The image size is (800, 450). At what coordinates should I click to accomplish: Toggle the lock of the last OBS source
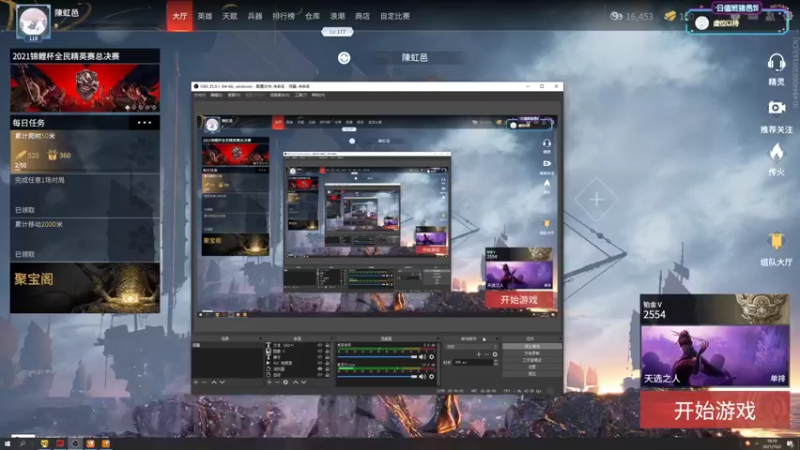[328, 375]
